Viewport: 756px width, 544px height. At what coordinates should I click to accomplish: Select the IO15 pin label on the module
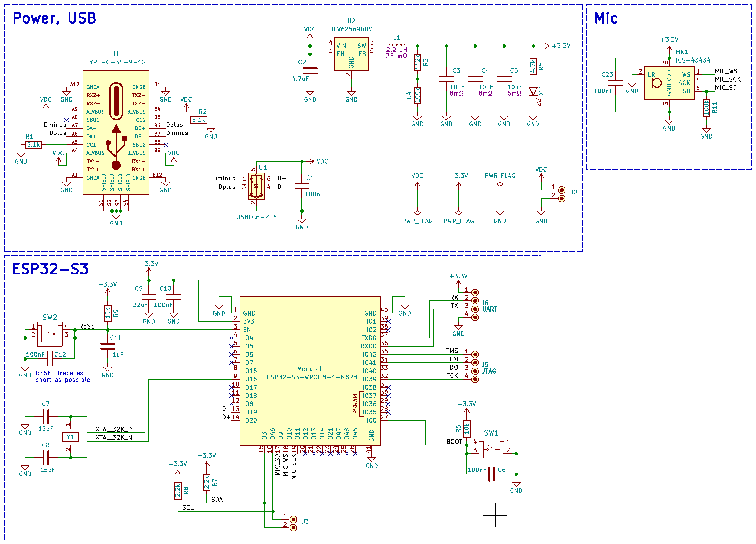coord(250,371)
